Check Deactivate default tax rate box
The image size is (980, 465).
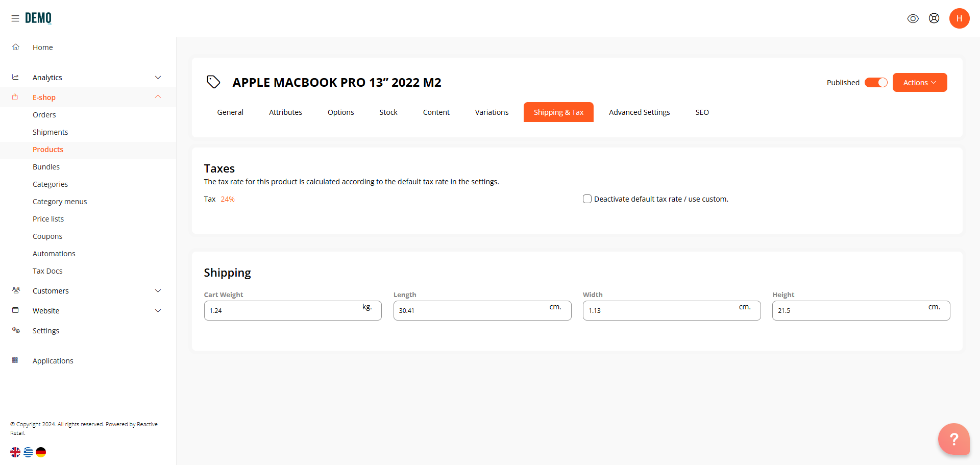[587, 199]
